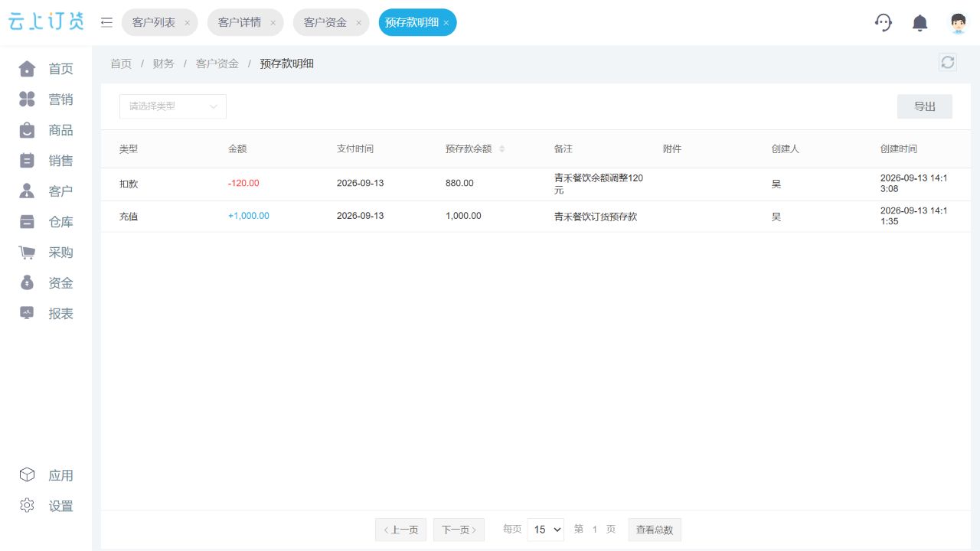Open the 资金 money bag icon
Screen dimensions: 980x551
pos(27,283)
